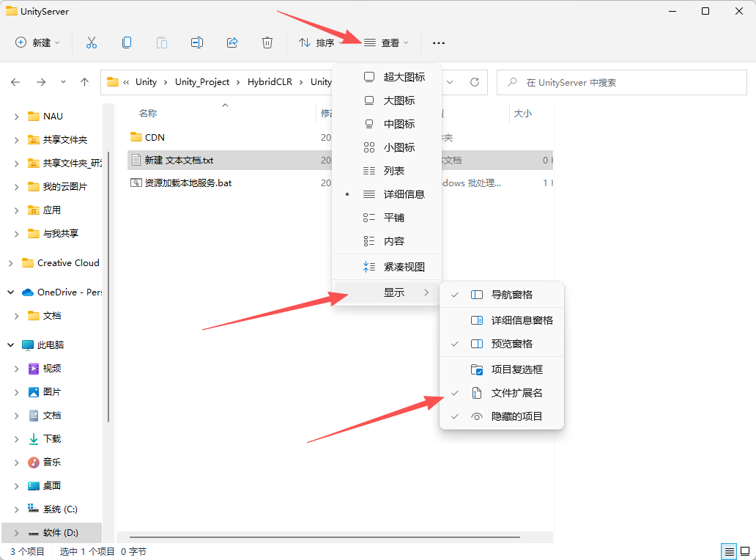The width and height of the screenshot is (756, 560).
Task: Enable 项目复选框 item check boxes
Action: point(501,369)
